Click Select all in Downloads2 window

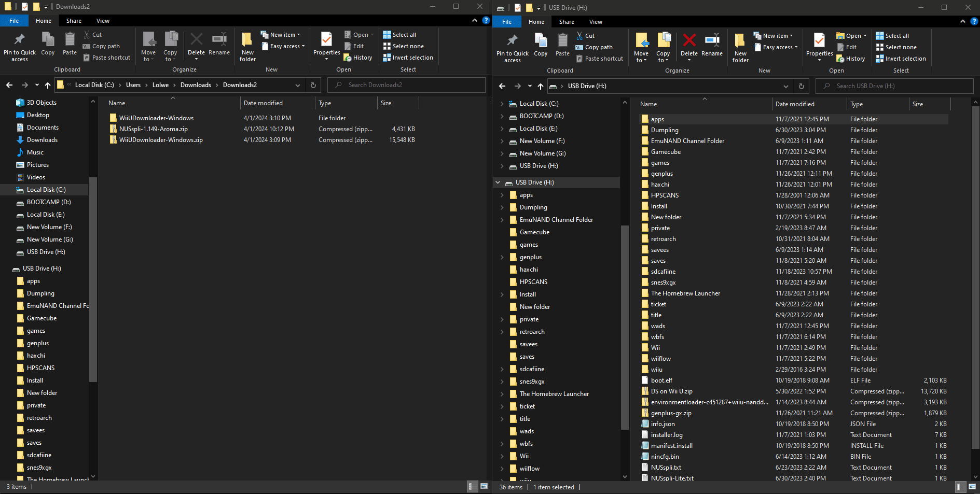coord(399,35)
